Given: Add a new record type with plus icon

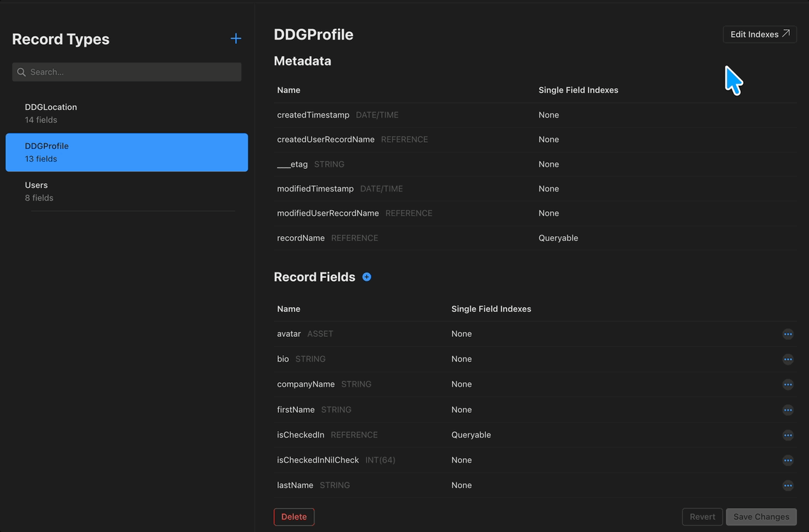Looking at the screenshot, I should (x=236, y=39).
